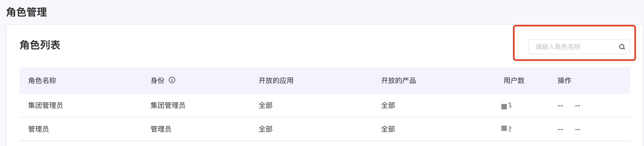The width and height of the screenshot is (644, 146).
Task: Click the 角色列表 section heading
Action: pos(40,45)
